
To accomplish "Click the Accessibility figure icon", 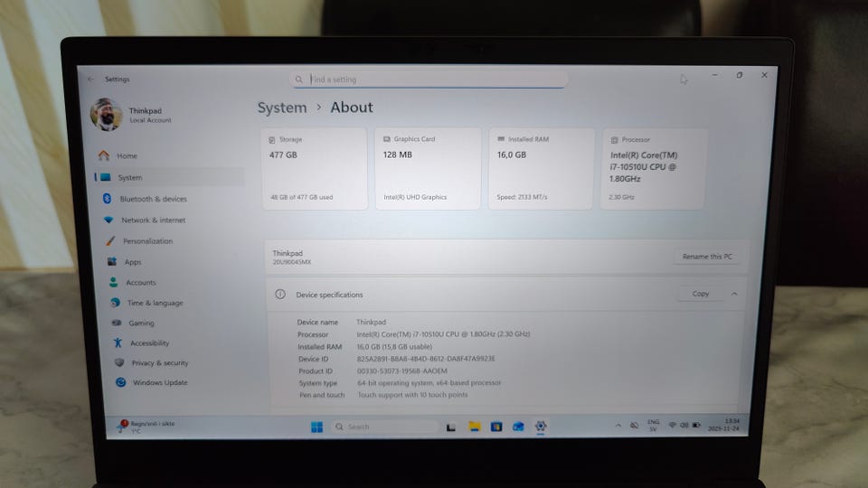I will (x=118, y=343).
